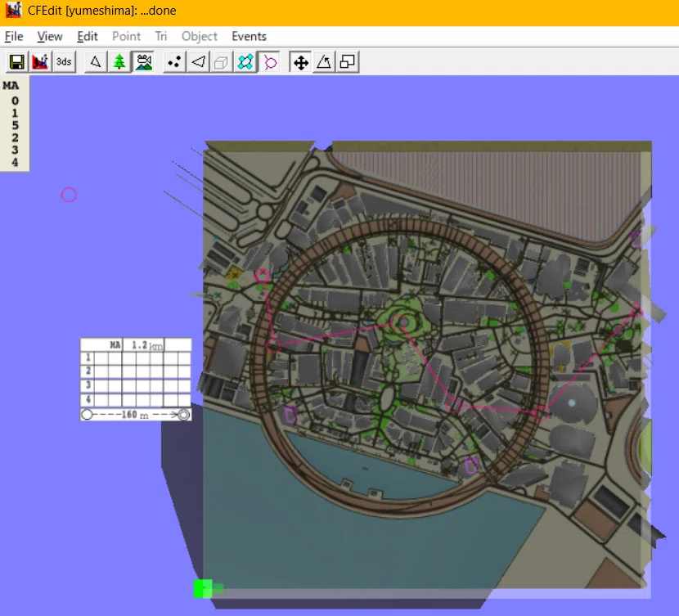Click the 160 m finish distance row
This screenshot has height=616, width=679.
tap(136, 414)
